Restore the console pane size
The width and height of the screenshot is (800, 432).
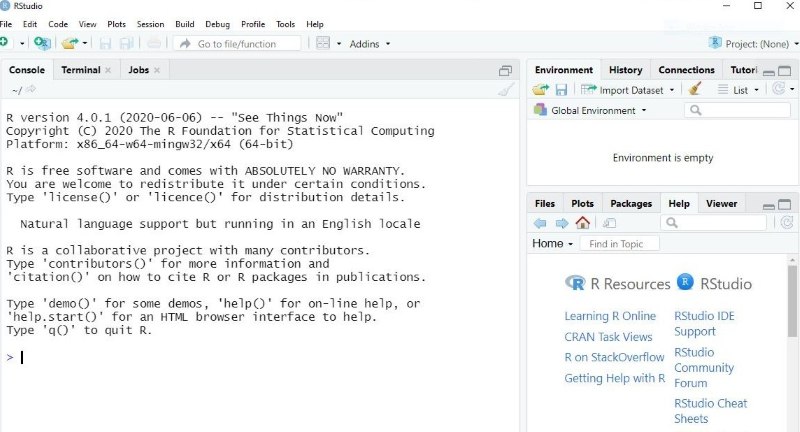point(505,71)
